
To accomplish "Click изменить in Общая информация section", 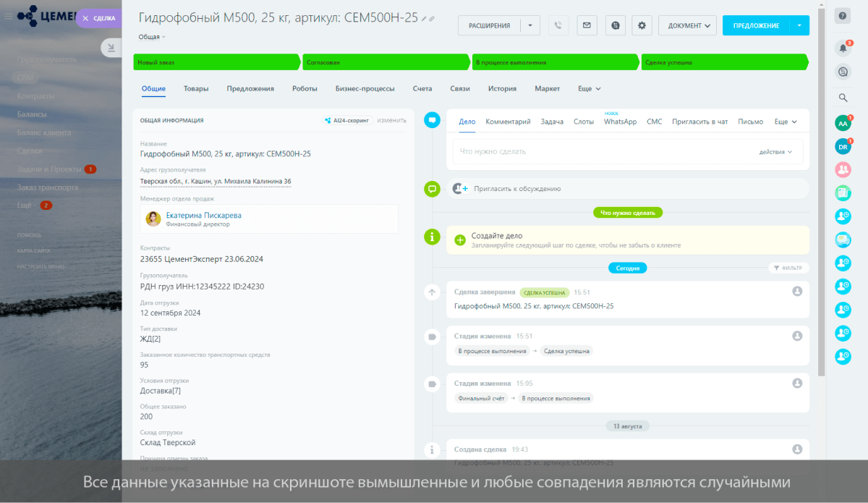I will [x=392, y=120].
